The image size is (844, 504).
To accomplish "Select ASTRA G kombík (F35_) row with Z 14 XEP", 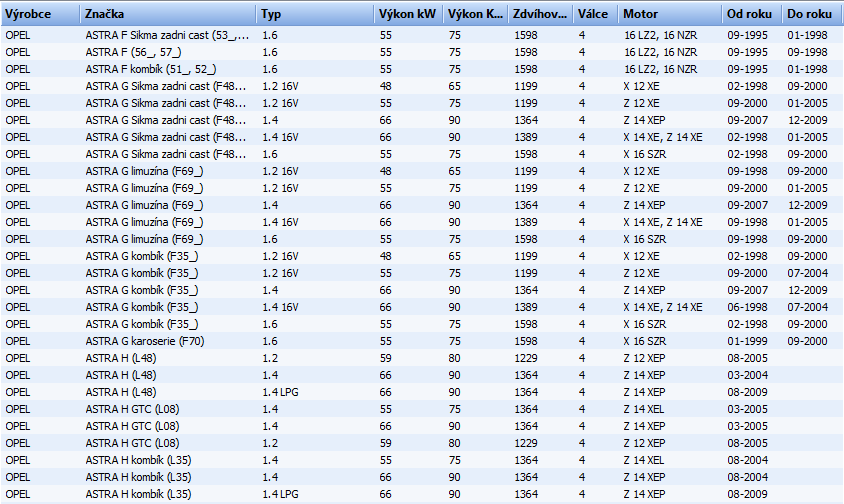I will pyautogui.click(x=422, y=290).
